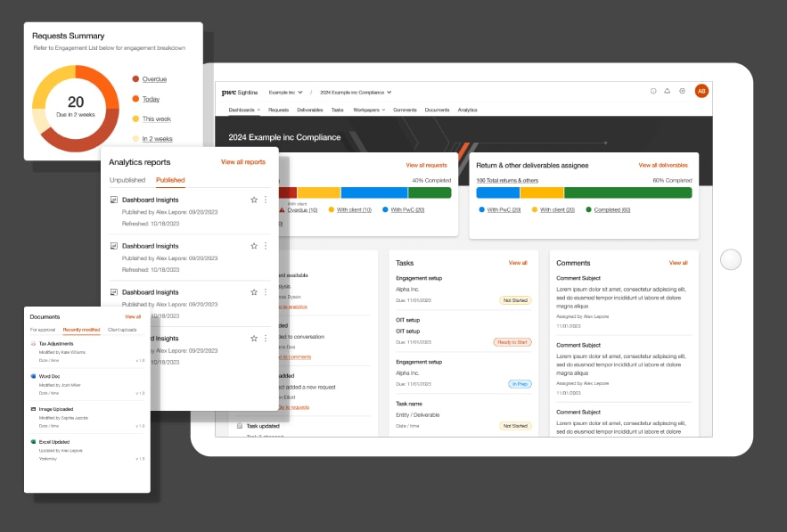
Task: Click View all reports link
Action: click(x=242, y=162)
